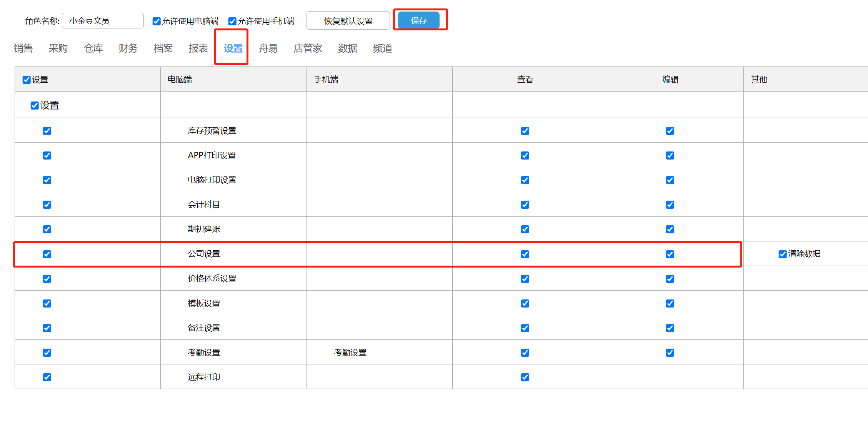Open the 财务 tab
This screenshot has width=868, height=439.
point(128,48)
